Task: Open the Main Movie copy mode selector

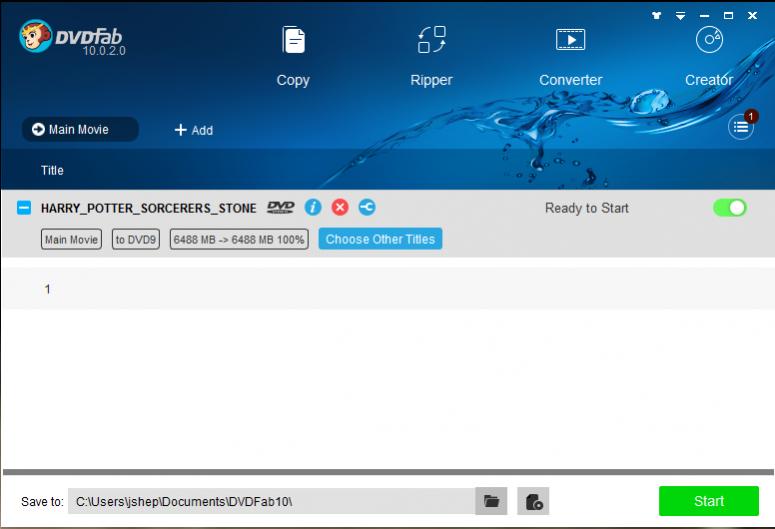Action: 80,129
